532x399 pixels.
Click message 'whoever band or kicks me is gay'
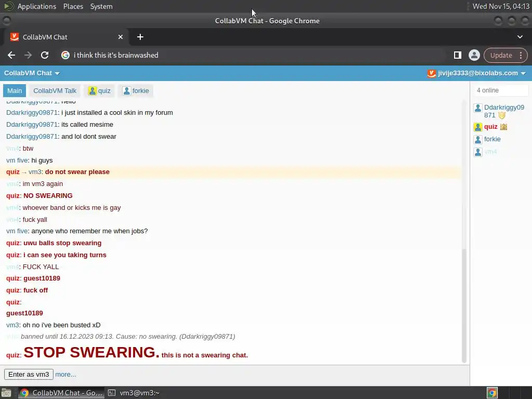pyautogui.click(x=72, y=208)
